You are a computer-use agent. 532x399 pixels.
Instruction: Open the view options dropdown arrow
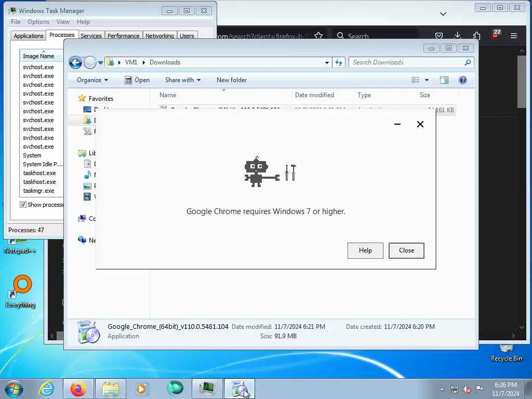(427, 80)
